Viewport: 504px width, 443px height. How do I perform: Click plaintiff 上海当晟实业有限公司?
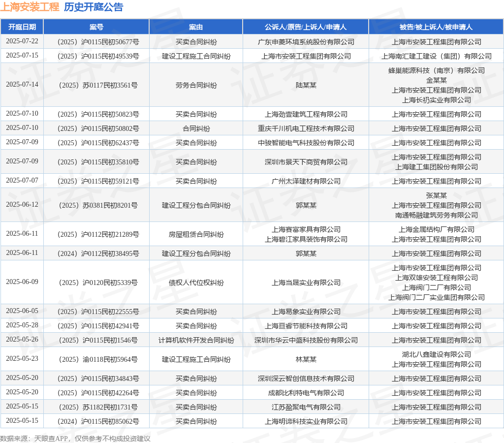point(306,283)
